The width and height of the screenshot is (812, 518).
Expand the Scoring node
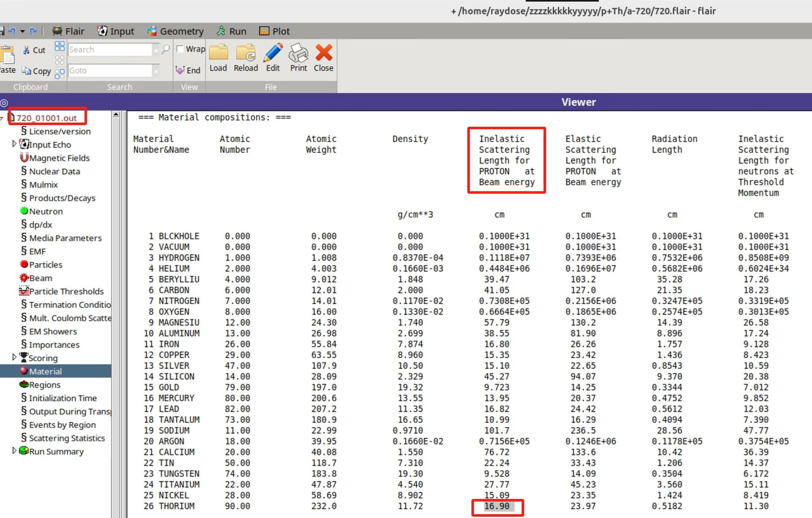point(14,357)
